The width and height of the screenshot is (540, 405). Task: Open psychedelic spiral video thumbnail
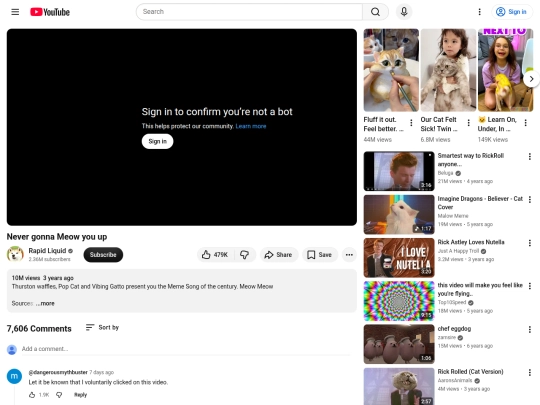[399, 301]
